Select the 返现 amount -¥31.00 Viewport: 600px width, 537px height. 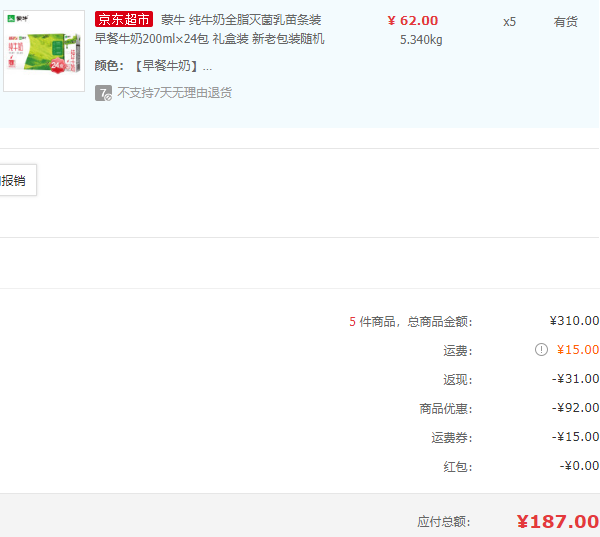pyautogui.click(x=576, y=379)
